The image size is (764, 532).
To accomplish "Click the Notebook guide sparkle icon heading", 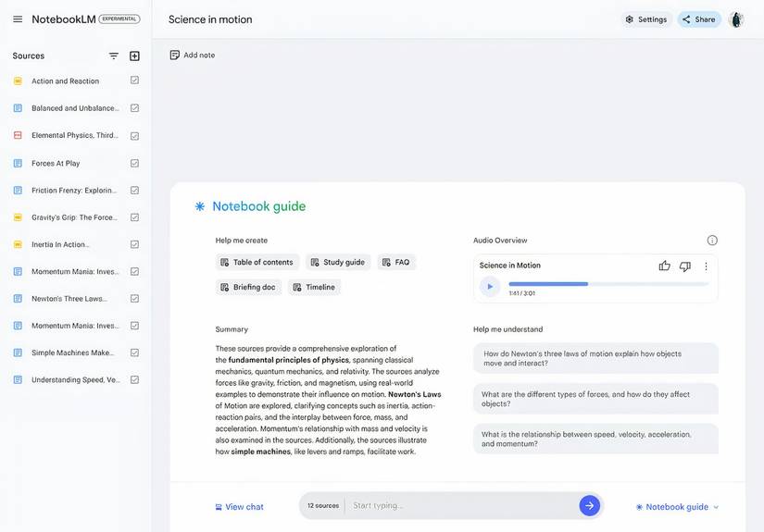I will coord(200,207).
